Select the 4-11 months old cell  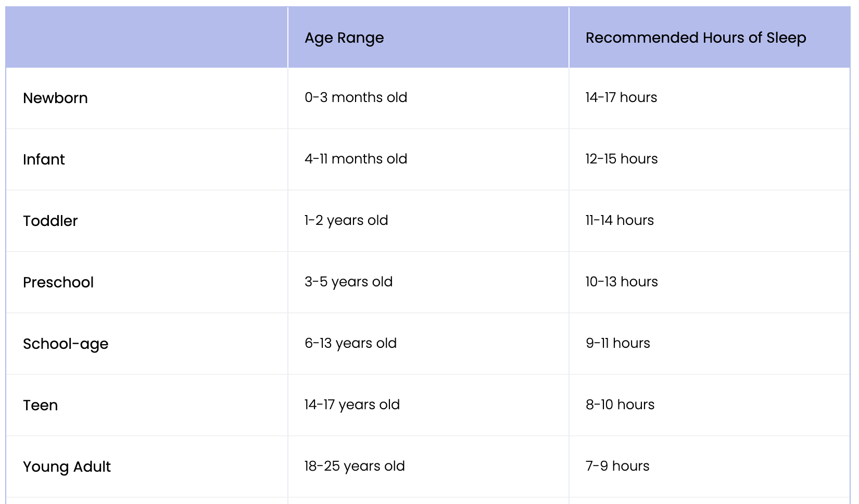356,159
